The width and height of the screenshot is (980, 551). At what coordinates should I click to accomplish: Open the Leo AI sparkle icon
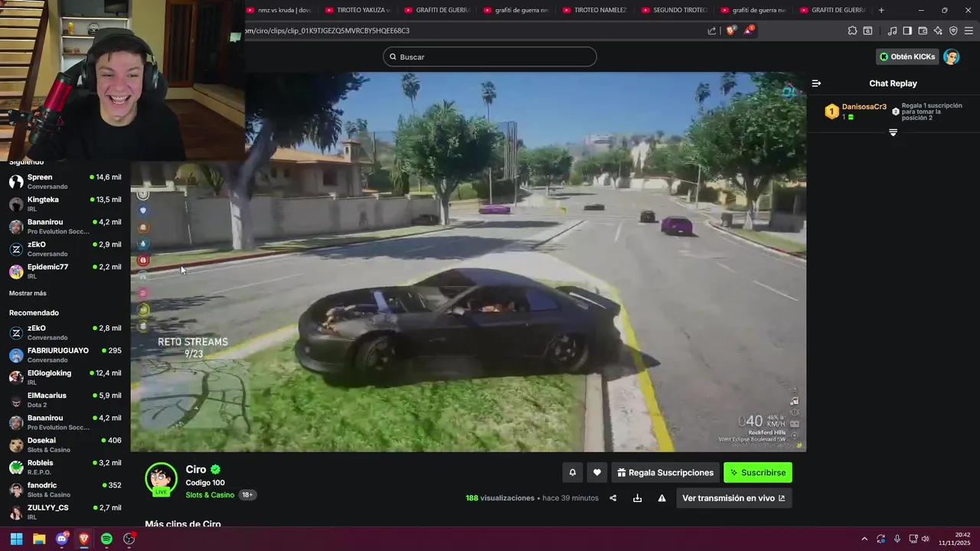click(938, 31)
